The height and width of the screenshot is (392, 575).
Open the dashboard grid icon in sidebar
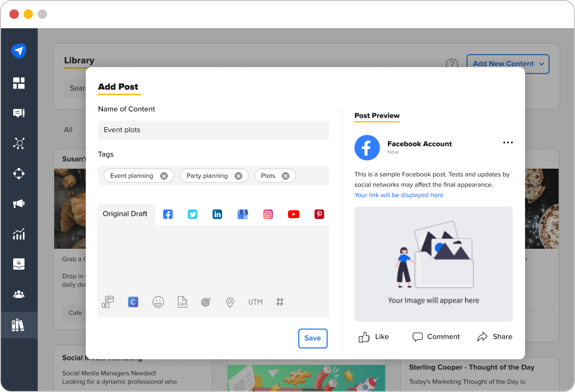point(19,83)
